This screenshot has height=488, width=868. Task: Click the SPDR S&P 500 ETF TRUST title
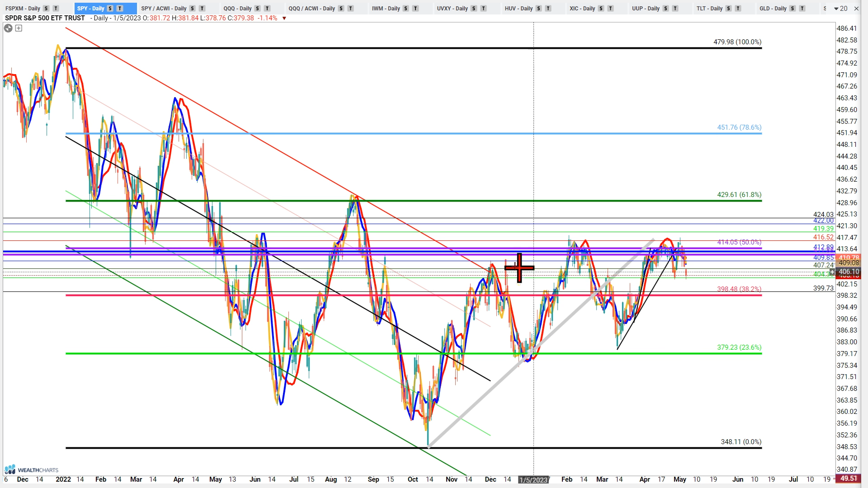pyautogui.click(x=45, y=18)
